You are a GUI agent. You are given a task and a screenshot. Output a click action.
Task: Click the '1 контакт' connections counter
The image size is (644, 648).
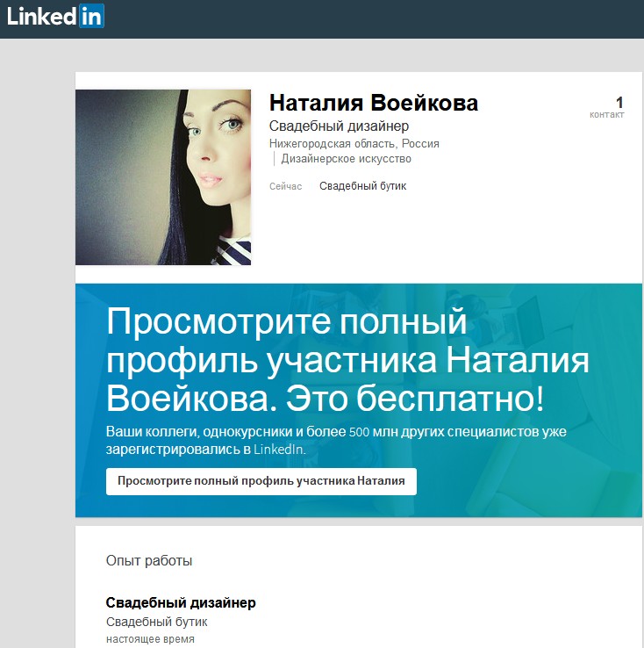click(x=607, y=107)
